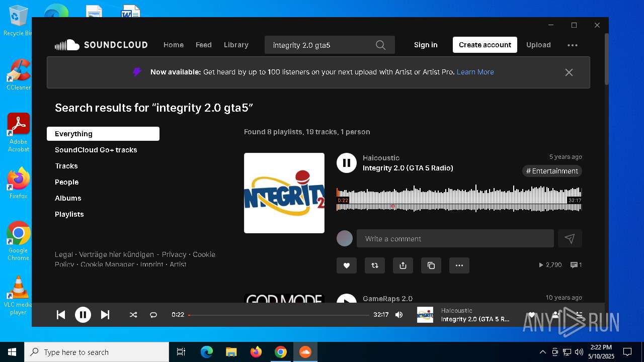Like the Integrity 2.0 track with the heart

tap(347, 265)
